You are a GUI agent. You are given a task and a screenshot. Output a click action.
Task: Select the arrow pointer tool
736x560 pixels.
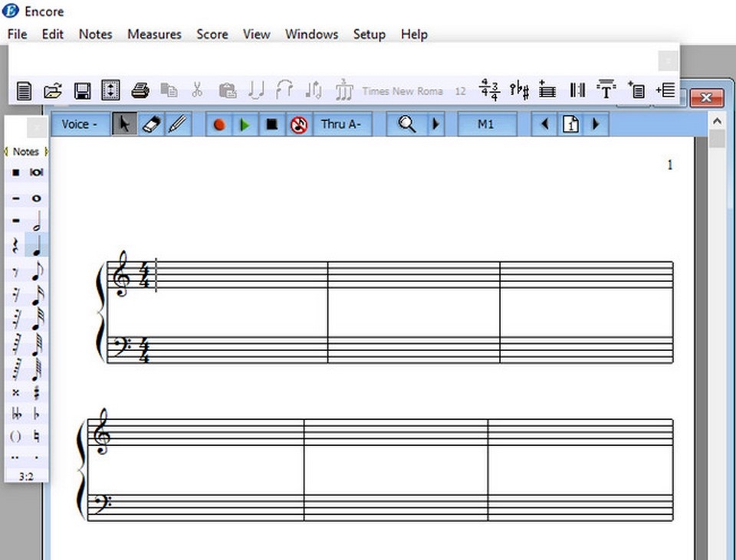click(124, 124)
